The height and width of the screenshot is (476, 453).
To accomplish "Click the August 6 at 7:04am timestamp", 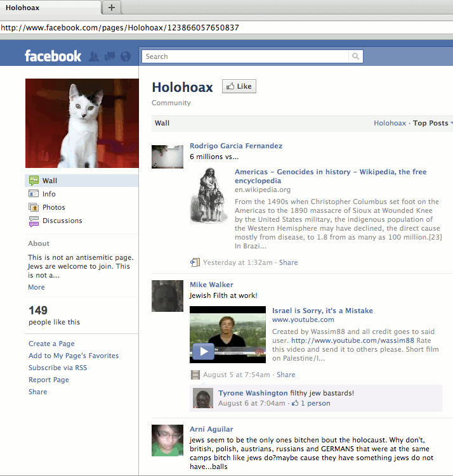I will (x=252, y=403).
